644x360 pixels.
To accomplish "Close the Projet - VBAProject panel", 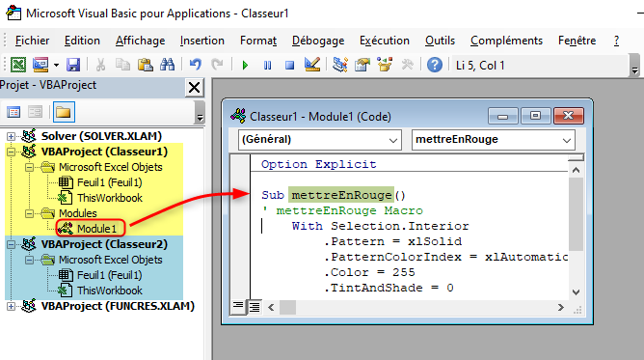I will pyautogui.click(x=194, y=87).
